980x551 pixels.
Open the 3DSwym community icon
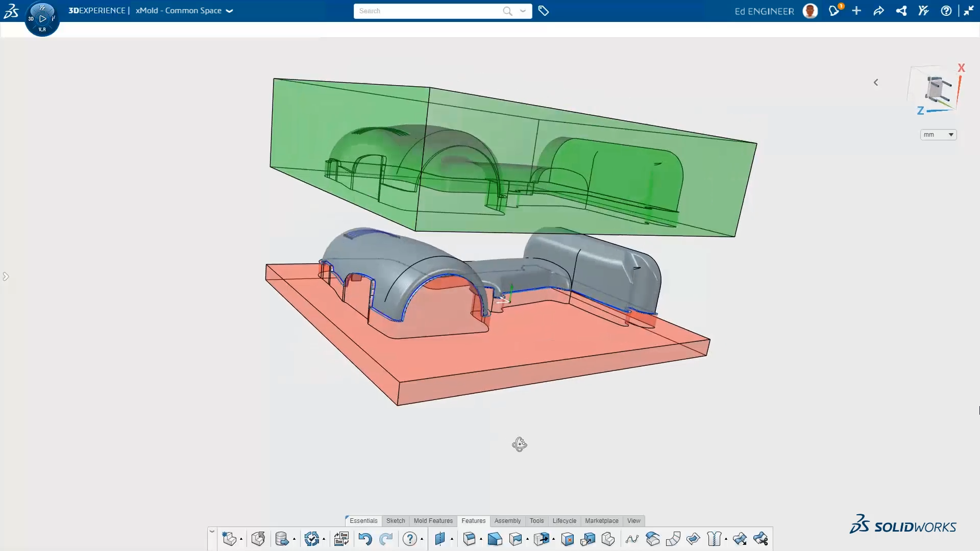tap(923, 11)
